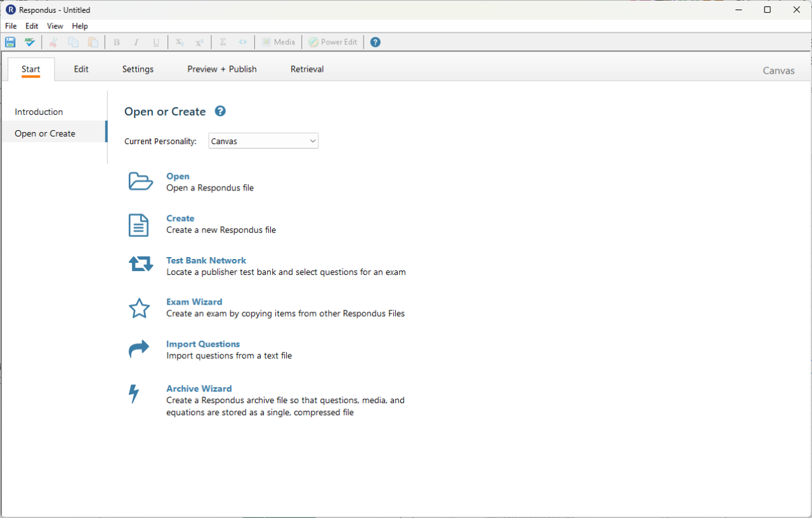This screenshot has height=518, width=812.
Task: Click the HTML code editor icon
Action: [242, 42]
